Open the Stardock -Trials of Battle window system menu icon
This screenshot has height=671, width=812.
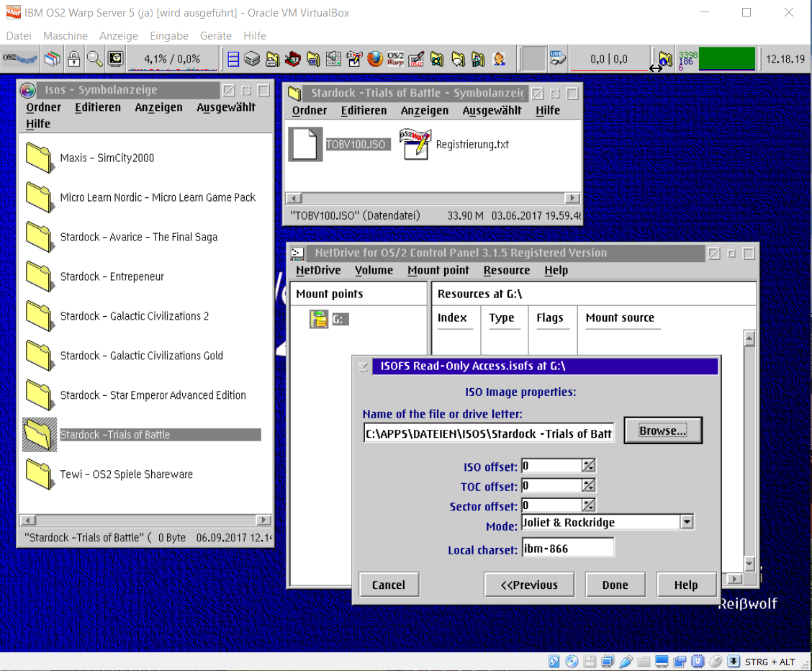click(294, 93)
